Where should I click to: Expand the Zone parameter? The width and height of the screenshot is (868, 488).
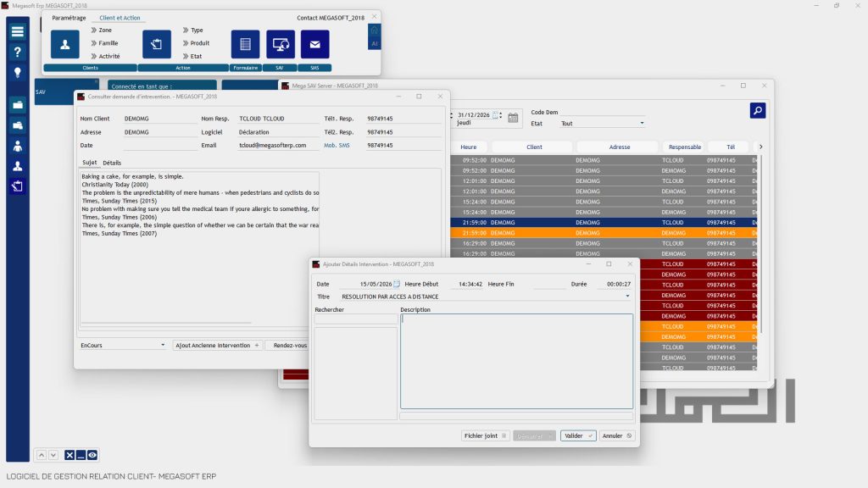click(x=102, y=30)
